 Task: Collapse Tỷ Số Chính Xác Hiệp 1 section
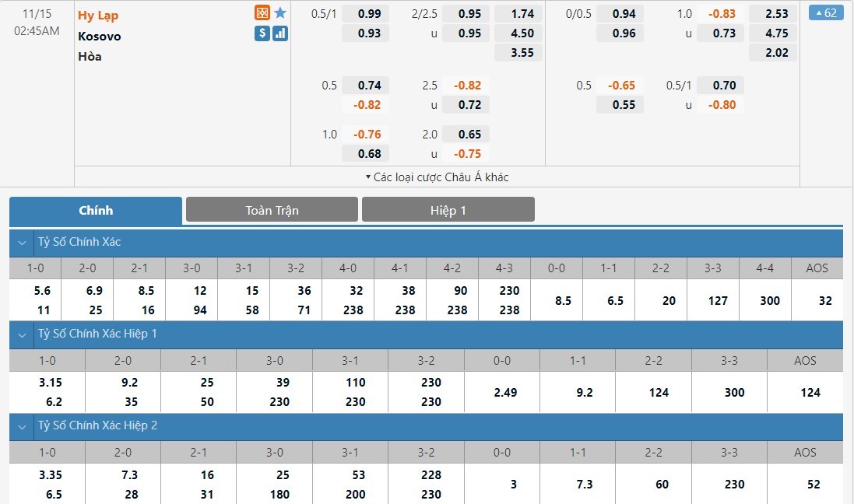point(22,334)
